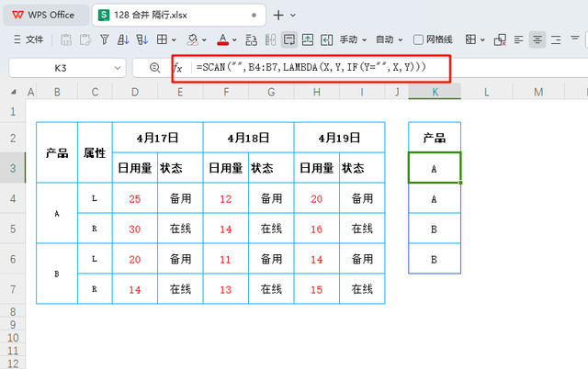Select column K header

(x=435, y=92)
